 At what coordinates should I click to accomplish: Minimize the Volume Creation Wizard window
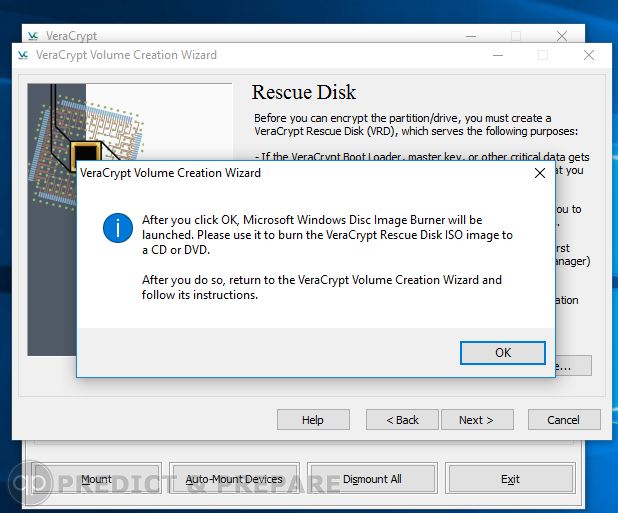(498, 55)
